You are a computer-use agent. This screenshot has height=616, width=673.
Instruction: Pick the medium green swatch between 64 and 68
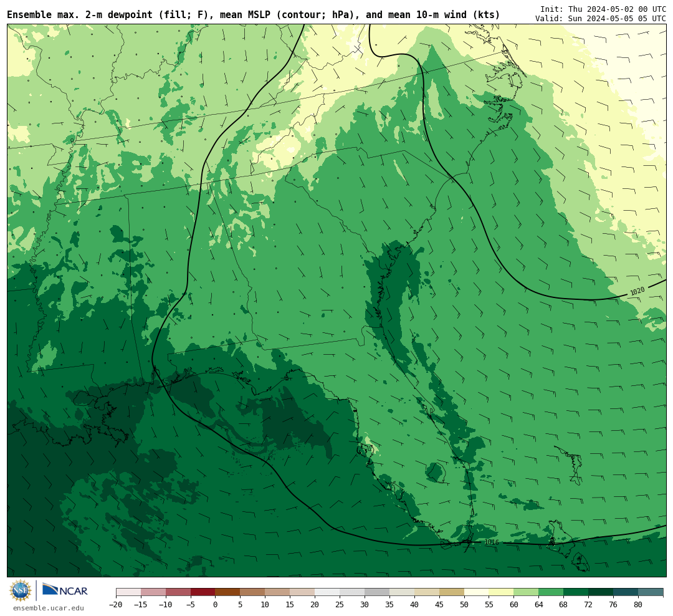tap(551, 592)
